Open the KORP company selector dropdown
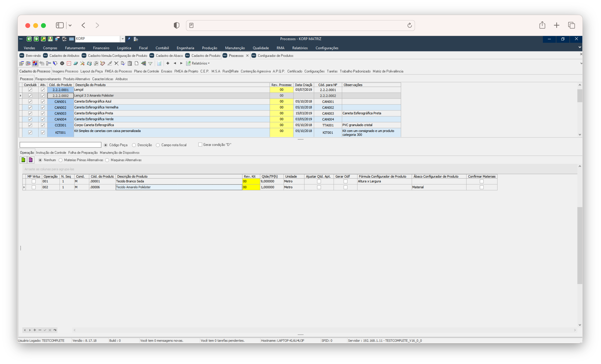601x364 pixels. point(123,39)
